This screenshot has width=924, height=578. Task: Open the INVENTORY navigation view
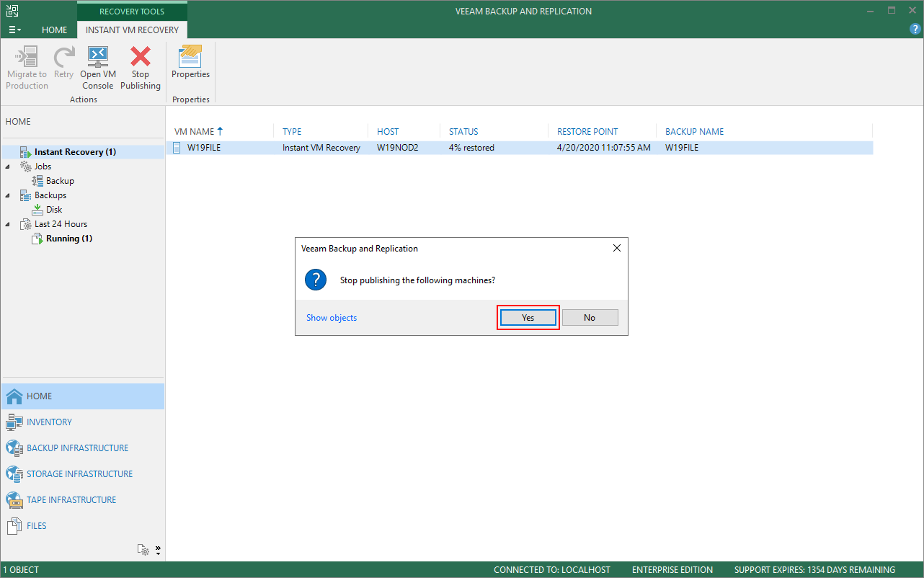83,422
